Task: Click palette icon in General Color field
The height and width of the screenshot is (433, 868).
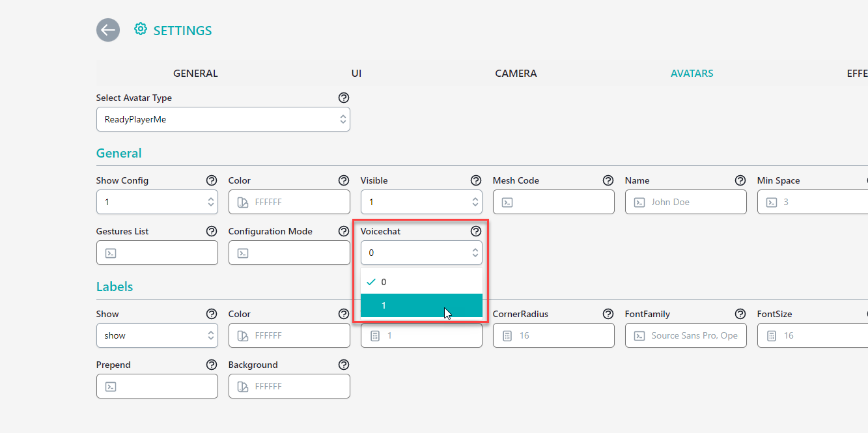Action: coord(243,203)
